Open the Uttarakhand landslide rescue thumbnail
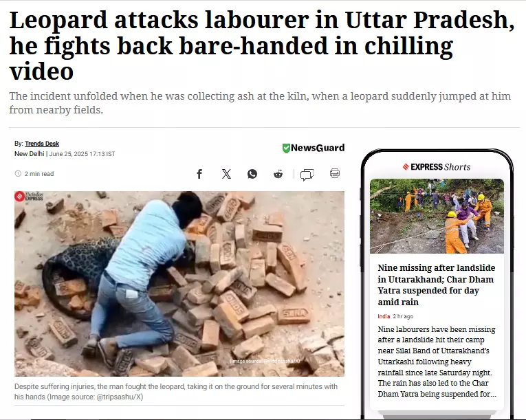Screen dimensions: 526x420 point(437,216)
